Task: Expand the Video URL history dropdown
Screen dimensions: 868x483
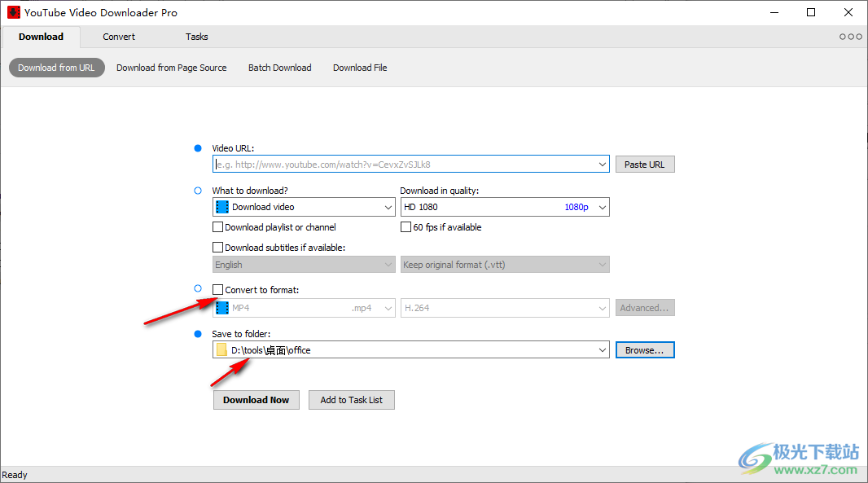Action: pos(603,165)
